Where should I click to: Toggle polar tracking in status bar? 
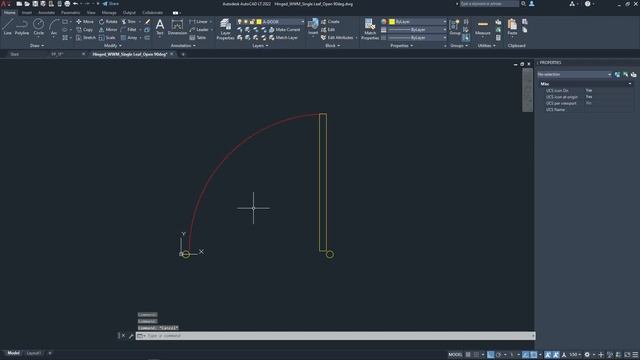coord(498,355)
